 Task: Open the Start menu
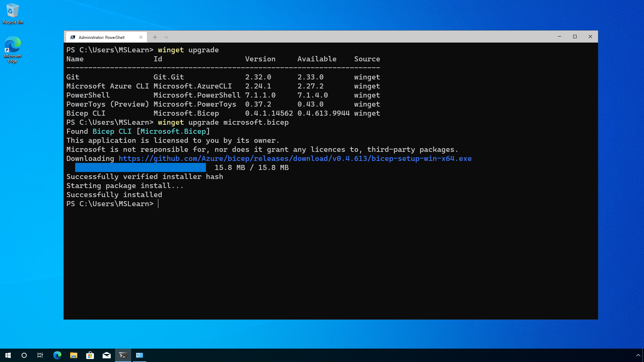click(x=7, y=355)
